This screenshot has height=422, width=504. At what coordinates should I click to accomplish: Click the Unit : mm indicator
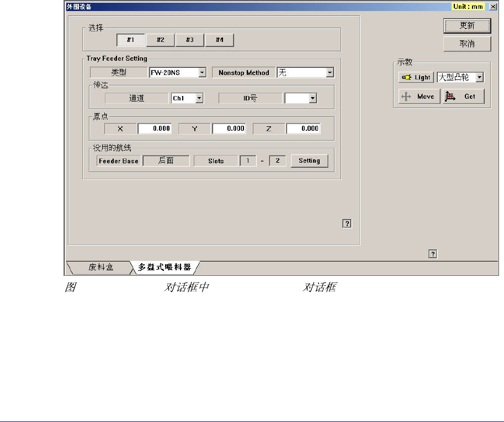468,7
